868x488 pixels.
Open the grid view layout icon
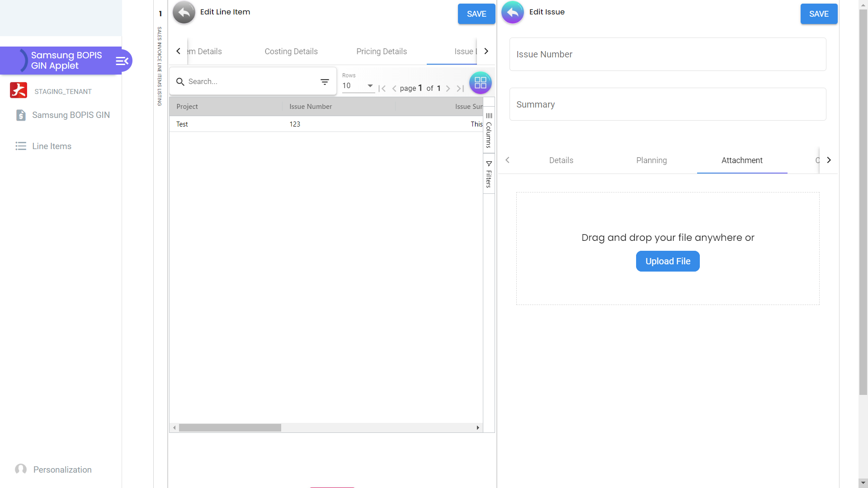click(x=480, y=83)
